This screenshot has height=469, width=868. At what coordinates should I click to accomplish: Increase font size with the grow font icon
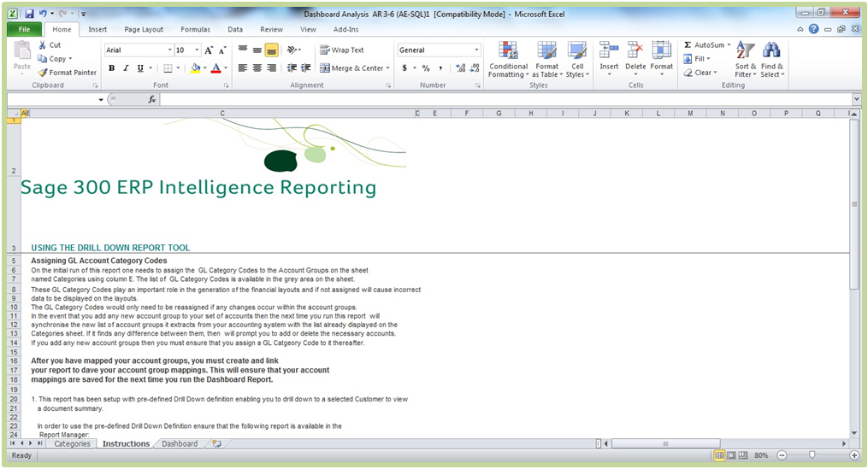coord(209,50)
